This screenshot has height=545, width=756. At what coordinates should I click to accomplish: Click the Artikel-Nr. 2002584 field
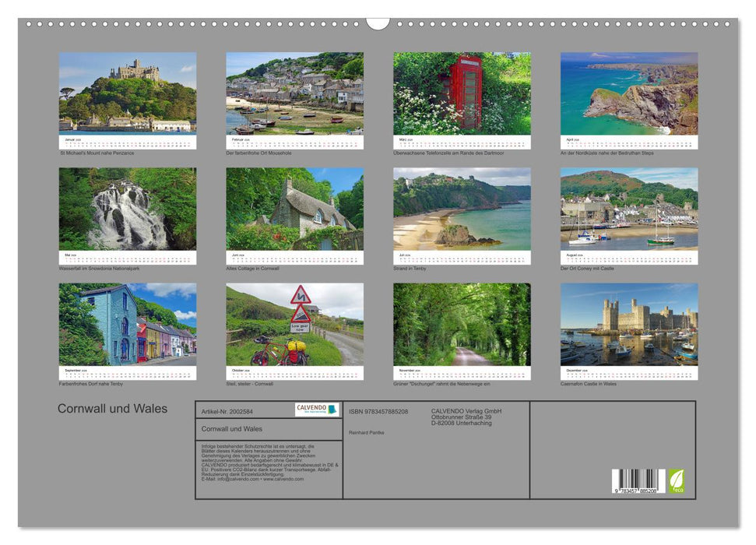228,410
